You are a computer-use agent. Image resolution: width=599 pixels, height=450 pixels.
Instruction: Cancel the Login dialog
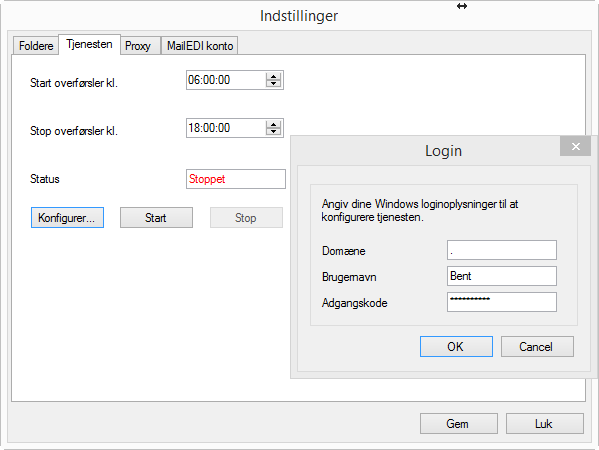[x=537, y=346]
